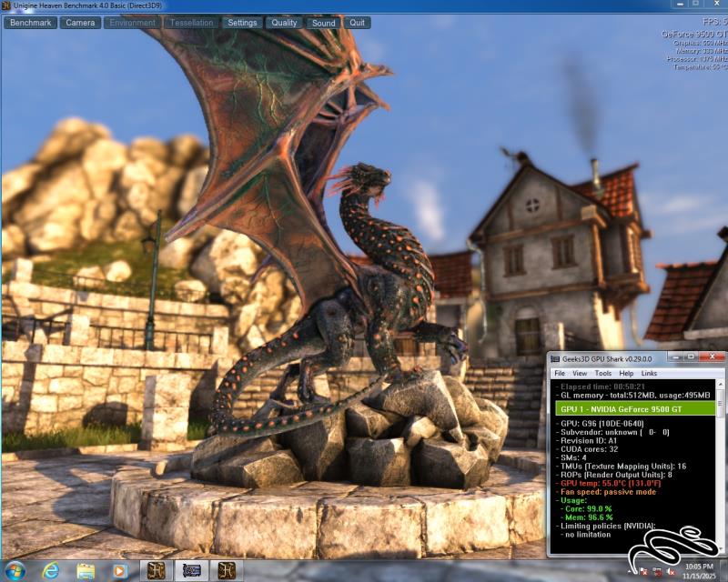Open Windows Explorer folder icon in taskbar

click(86, 570)
